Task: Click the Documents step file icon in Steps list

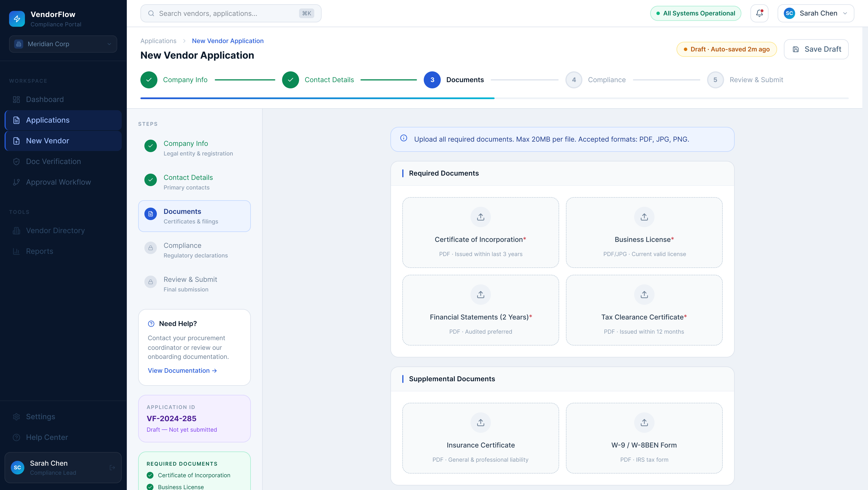Action: point(151,214)
